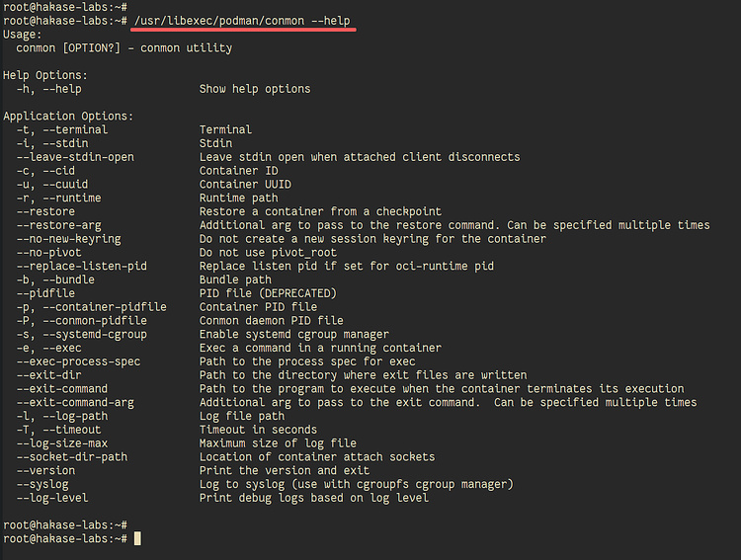Click the underlined /usr/libexec/podman/conmon --help command
This screenshot has height=560, width=741.
pyautogui.click(x=242, y=20)
